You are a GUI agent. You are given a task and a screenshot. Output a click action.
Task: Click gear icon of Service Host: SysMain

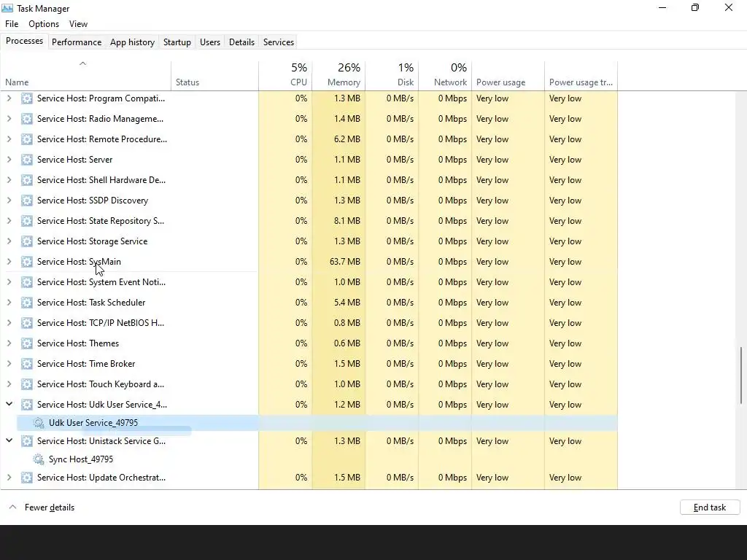pyautogui.click(x=27, y=262)
